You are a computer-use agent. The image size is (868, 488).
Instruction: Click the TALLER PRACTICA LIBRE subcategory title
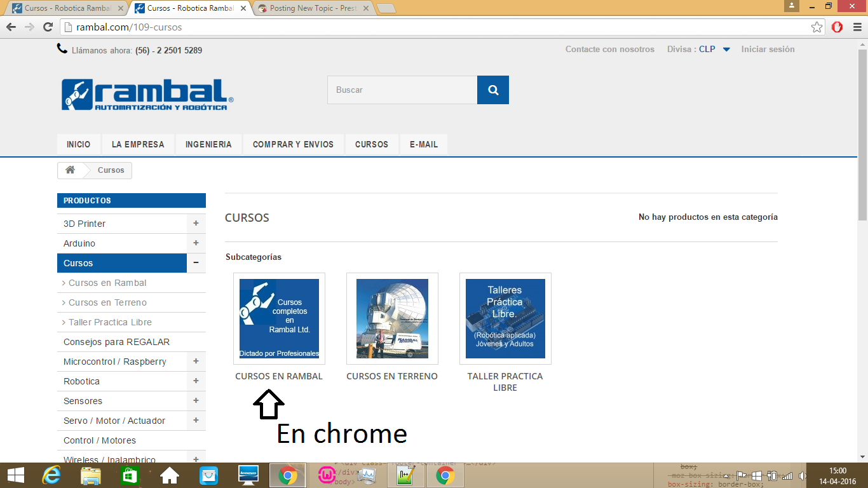(505, 382)
